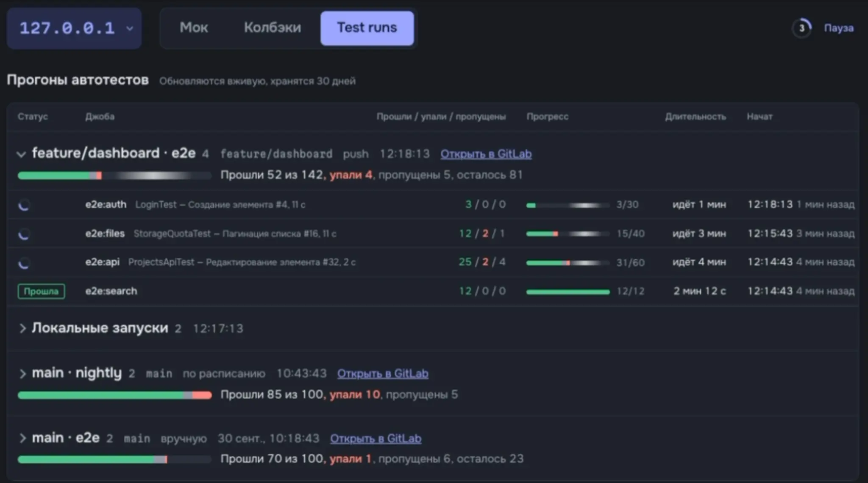Click the Статус column header
This screenshot has height=483, width=868.
pyautogui.click(x=33, y=117)
